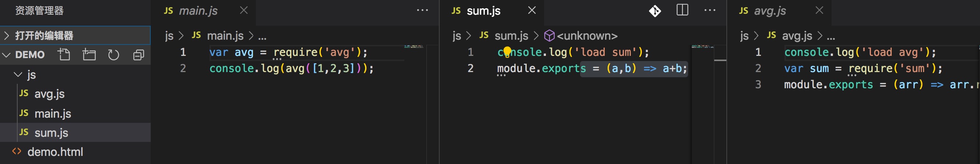
Task: Switch to the main.js tab
Action: [x=198, y=11]
